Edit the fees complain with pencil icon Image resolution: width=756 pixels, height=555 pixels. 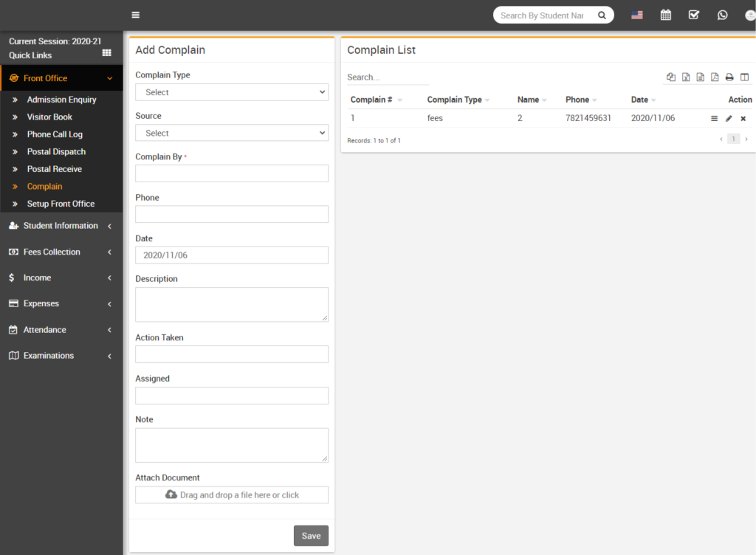[729, 118]
